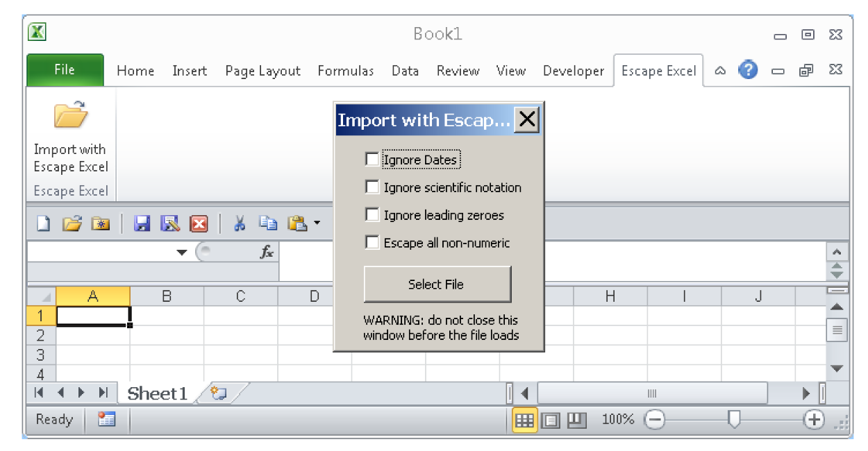The height and width of the screenshot is (451, 868).
Task: Click the Help question mark icon
Action: point(749,71)
